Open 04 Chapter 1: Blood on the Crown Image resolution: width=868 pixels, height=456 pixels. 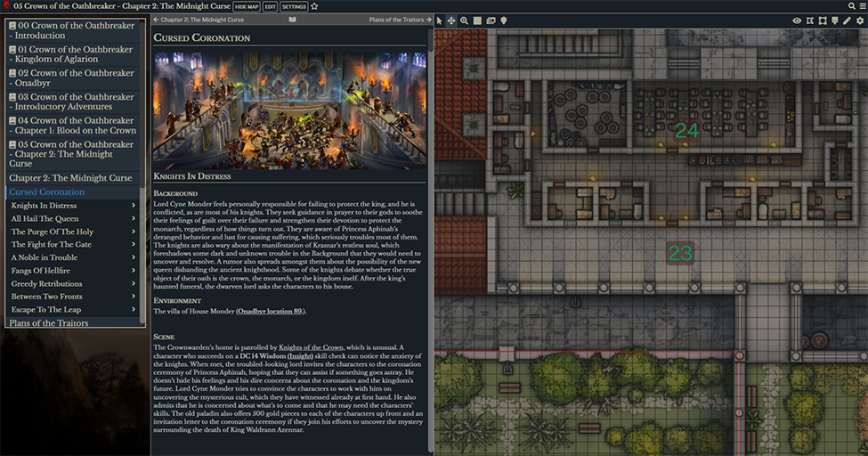[x=72, y=126]
